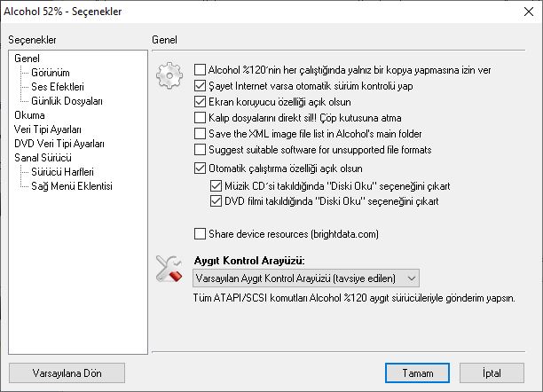Enable the single copy Alcohol %120 checkbox
Viewport: 543px width, 392px height.
(200, 69)
